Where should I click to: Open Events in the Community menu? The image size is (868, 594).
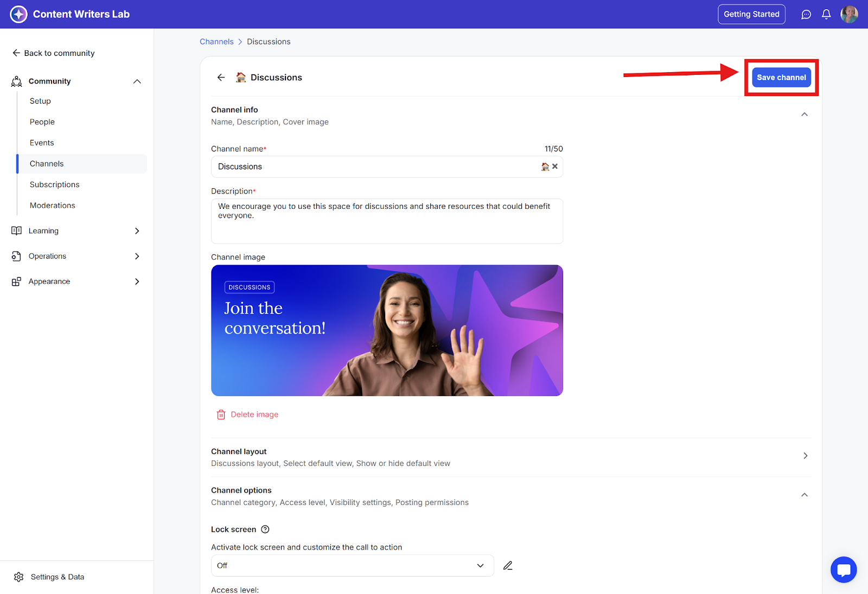(x=42, y=143)
